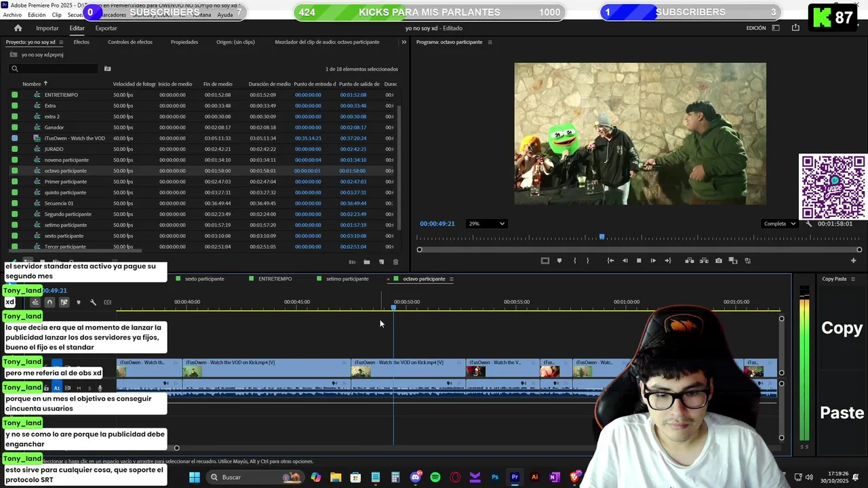The image size is (868, 488).
Task: Toggle the timeline Captions track button
Action: point(107,302)
